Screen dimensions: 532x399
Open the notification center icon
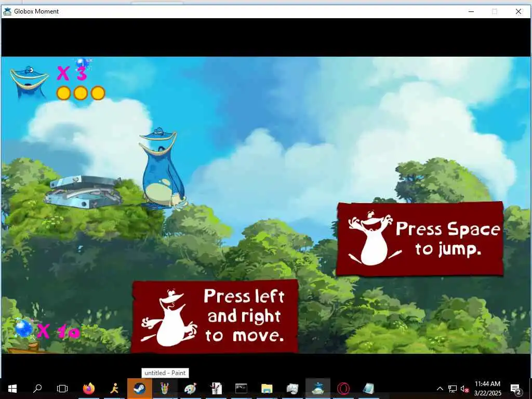pyautogui.click(x=516, y=389)
